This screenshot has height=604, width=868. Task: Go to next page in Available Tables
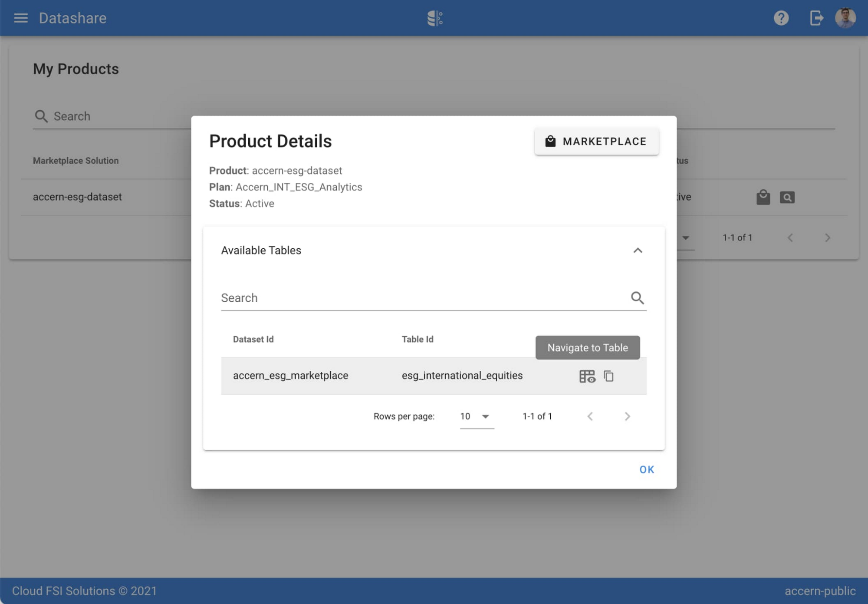(x=627, y=416)
